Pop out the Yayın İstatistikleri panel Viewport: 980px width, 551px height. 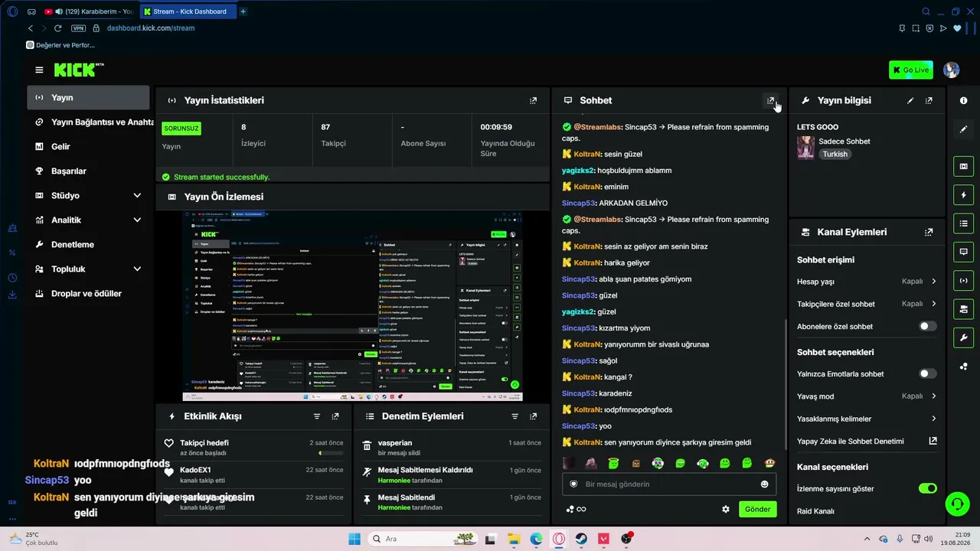pyautogui.click(x=534, y=100)
